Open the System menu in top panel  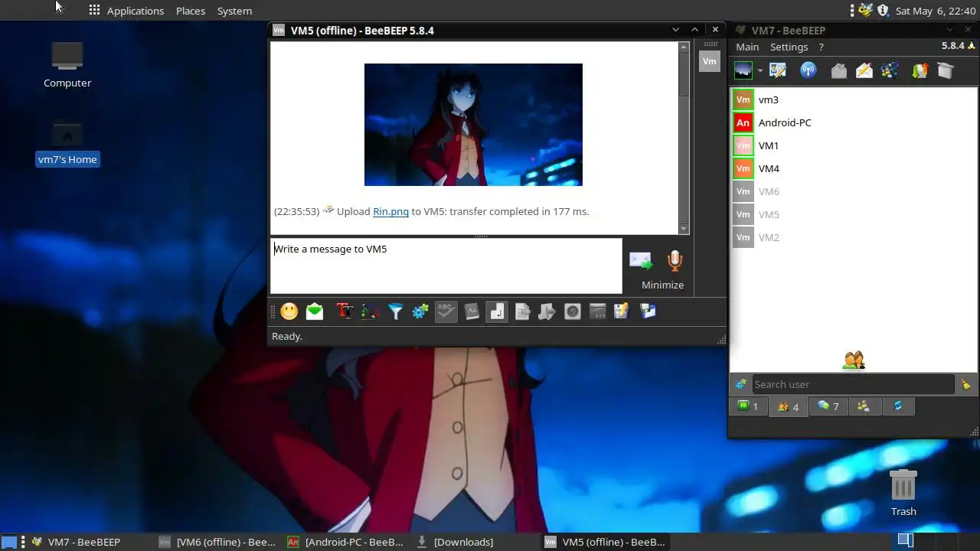coord(234,11)
